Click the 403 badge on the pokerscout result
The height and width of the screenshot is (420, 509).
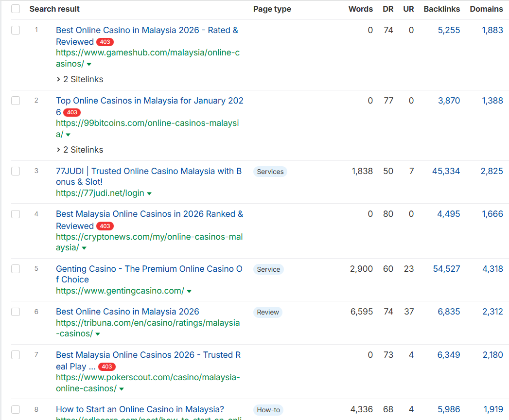coord(107,367)
